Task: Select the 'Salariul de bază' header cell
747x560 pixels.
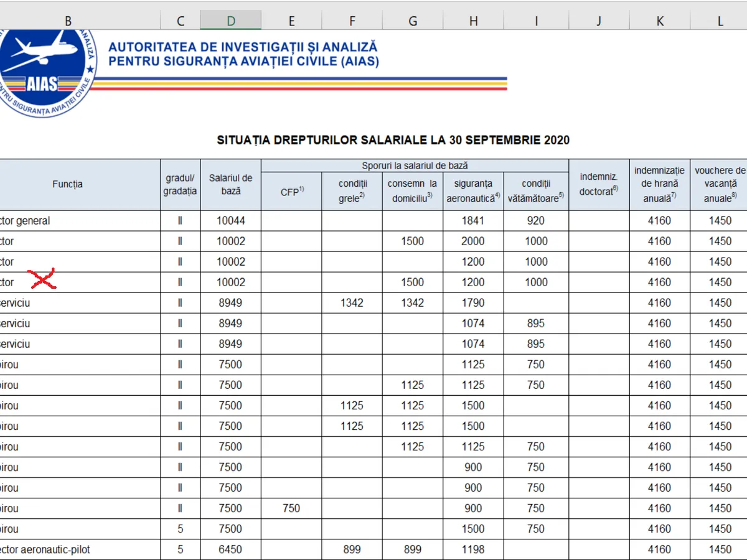Action: pyautogui.click(x=231, y=184)
